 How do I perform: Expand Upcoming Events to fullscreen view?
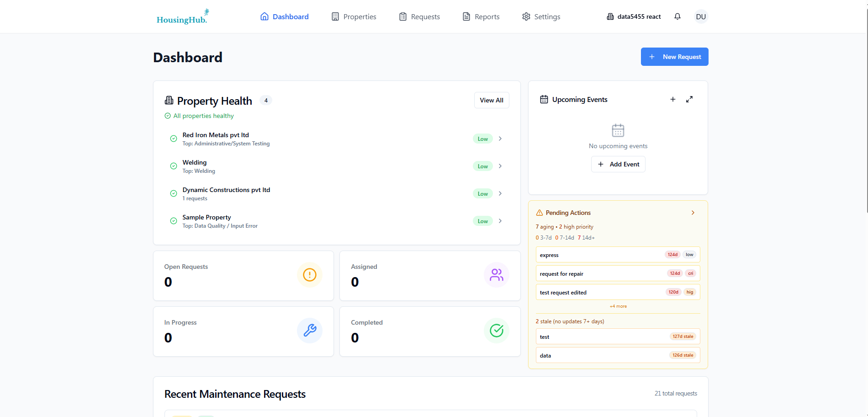click(x=689, y=99)
